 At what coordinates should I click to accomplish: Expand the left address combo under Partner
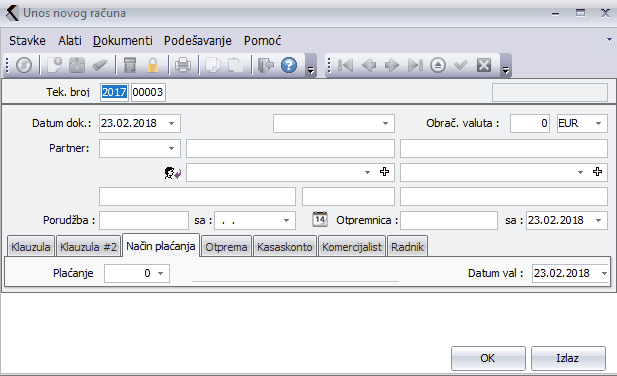click(x=367, y=172)
